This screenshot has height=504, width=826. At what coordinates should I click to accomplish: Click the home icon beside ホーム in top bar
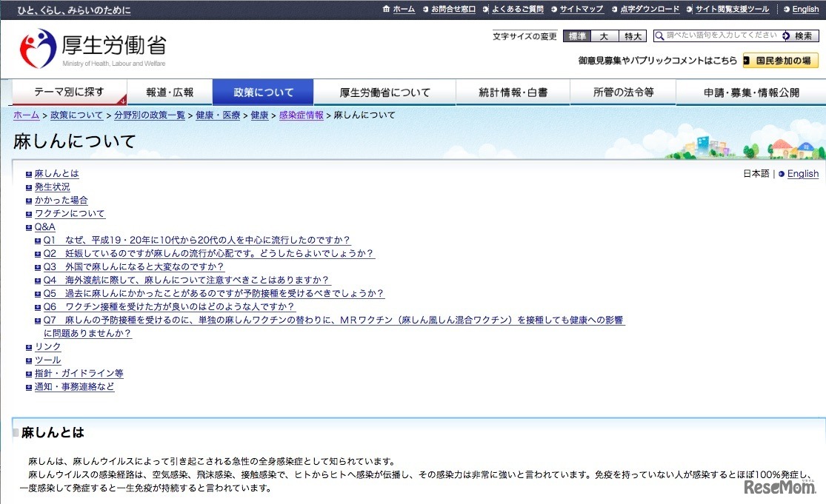[386, 10]
